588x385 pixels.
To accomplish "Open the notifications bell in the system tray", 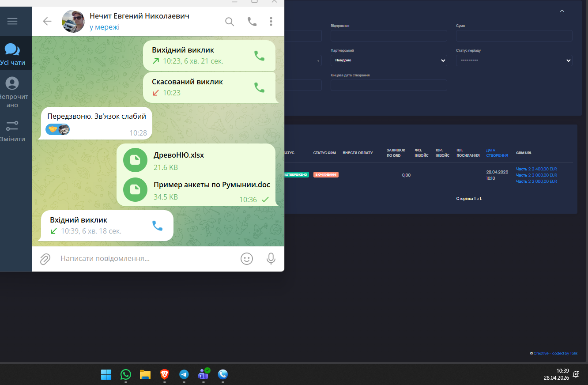I will point(576,374).
